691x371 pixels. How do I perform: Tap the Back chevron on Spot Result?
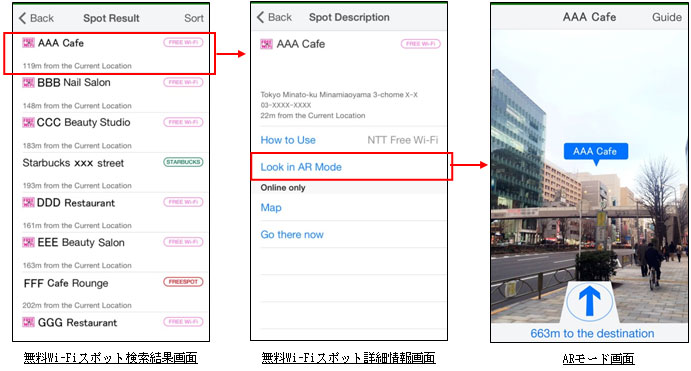[x=22, y=18]
